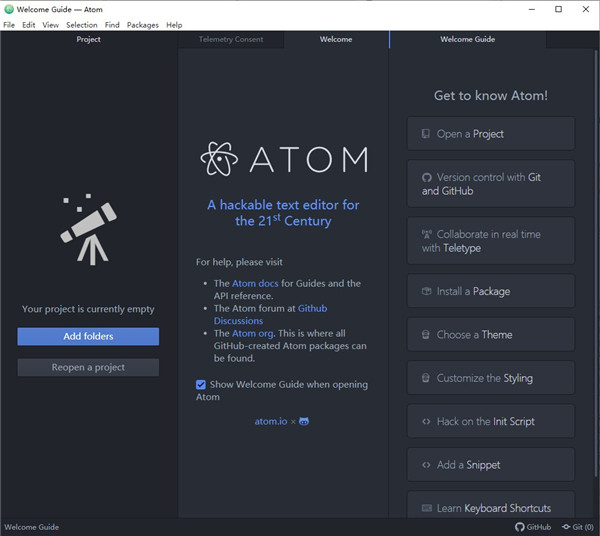Screen dimensions: 600x536
Task: Click the book icon on Open a Project
Action: (x=426, y=134)
